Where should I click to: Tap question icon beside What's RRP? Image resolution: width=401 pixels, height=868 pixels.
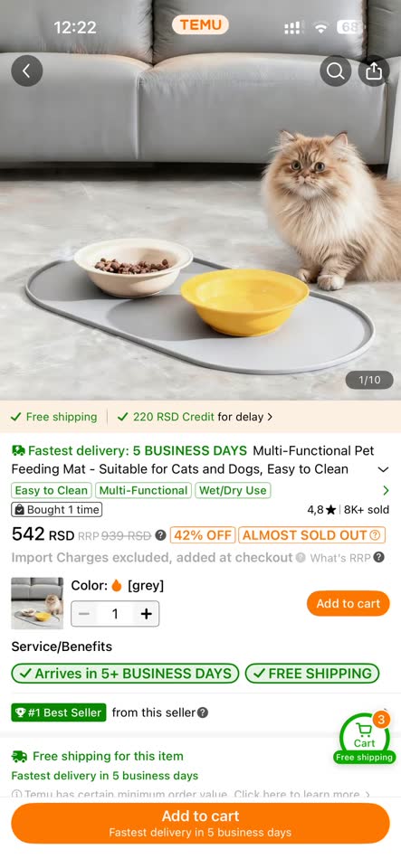tap(379, 558)
